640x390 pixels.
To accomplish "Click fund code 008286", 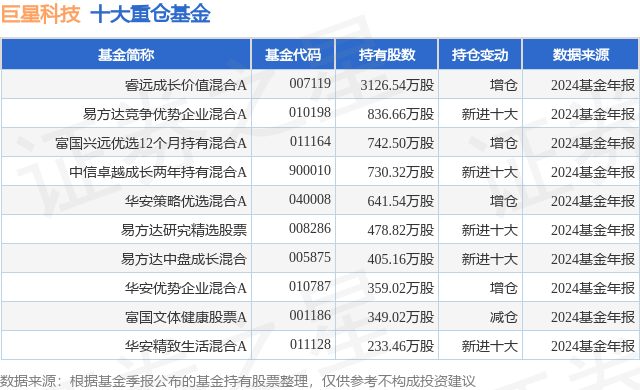I will [x=310, y=228].
